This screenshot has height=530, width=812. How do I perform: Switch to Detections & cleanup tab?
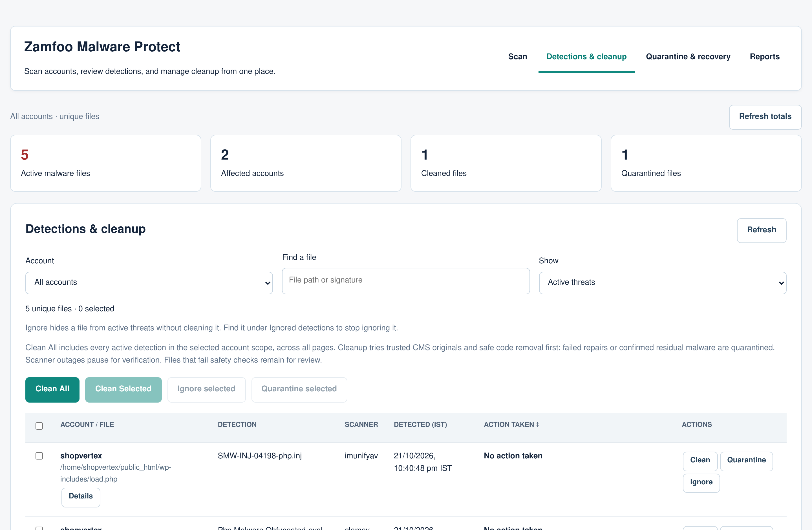[586, 57]
